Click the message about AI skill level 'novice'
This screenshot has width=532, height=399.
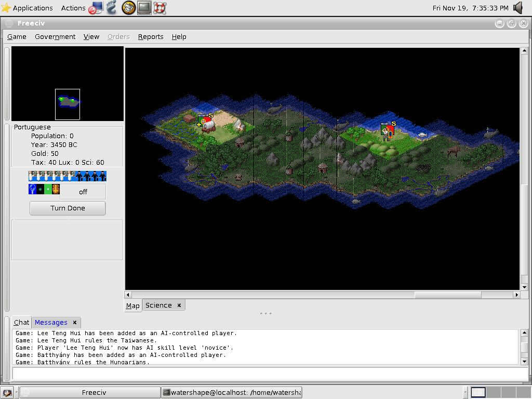point(125,348)
